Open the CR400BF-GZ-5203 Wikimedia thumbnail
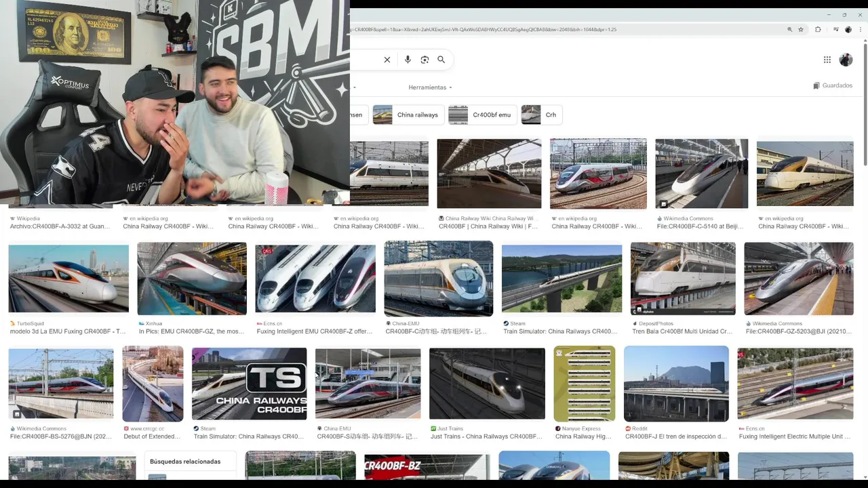This screenshot has height=488, width=868. pos(799,279)
